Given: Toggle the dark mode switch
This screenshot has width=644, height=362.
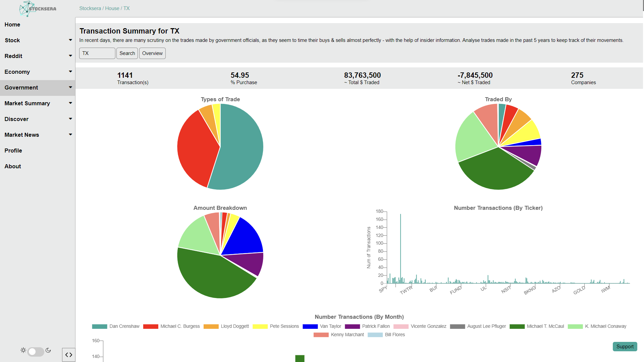Looking at the screenshot, I should [x=36, y=352].
